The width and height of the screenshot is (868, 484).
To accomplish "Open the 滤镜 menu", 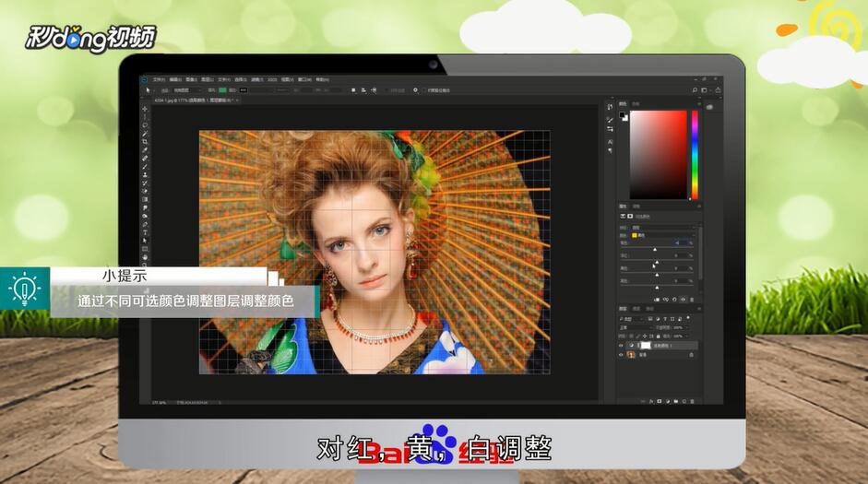I will (256, 79).
